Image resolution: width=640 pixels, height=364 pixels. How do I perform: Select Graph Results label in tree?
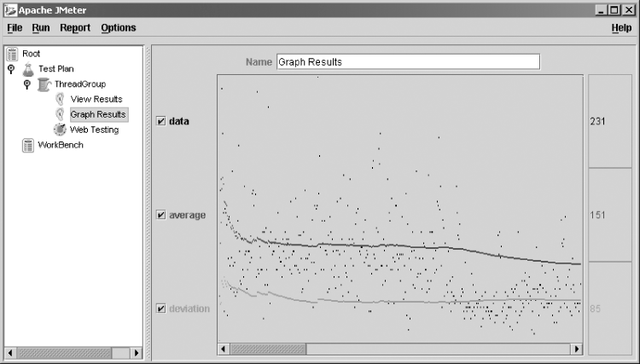(x=98, y=114)
